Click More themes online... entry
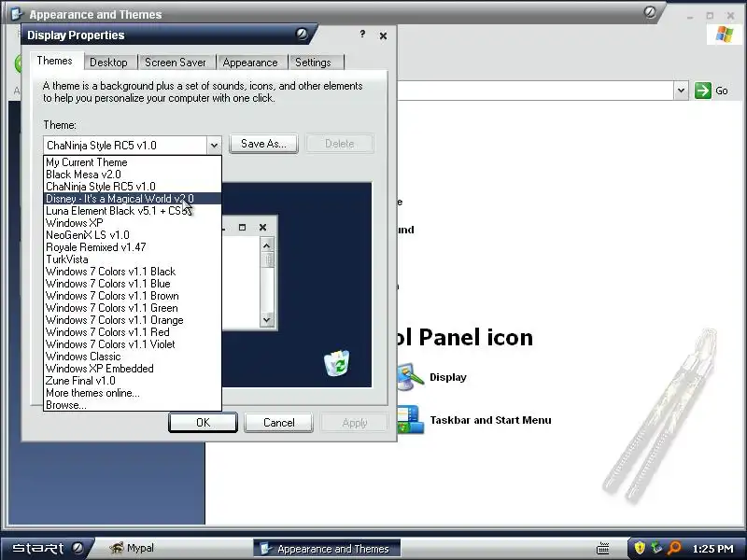The height and width of the screenshot is (560, 747). [133, 393]
